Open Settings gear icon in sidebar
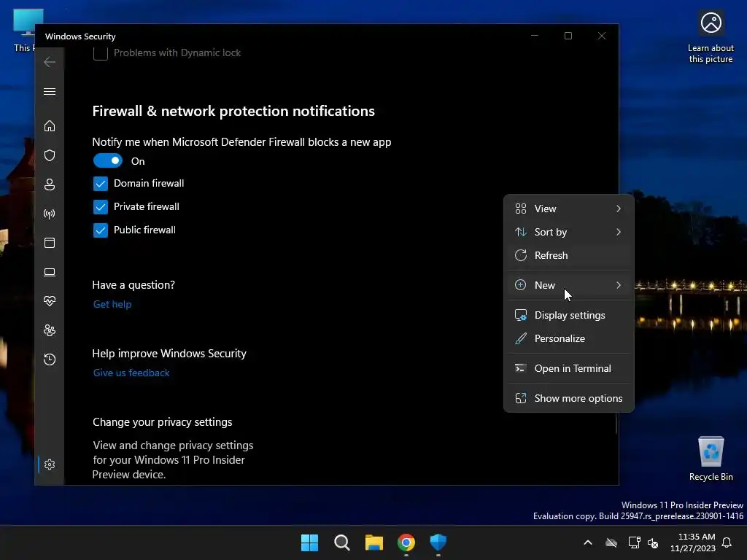Image resolution: width=747 pixels, height=560 pixels. (50, 464)
